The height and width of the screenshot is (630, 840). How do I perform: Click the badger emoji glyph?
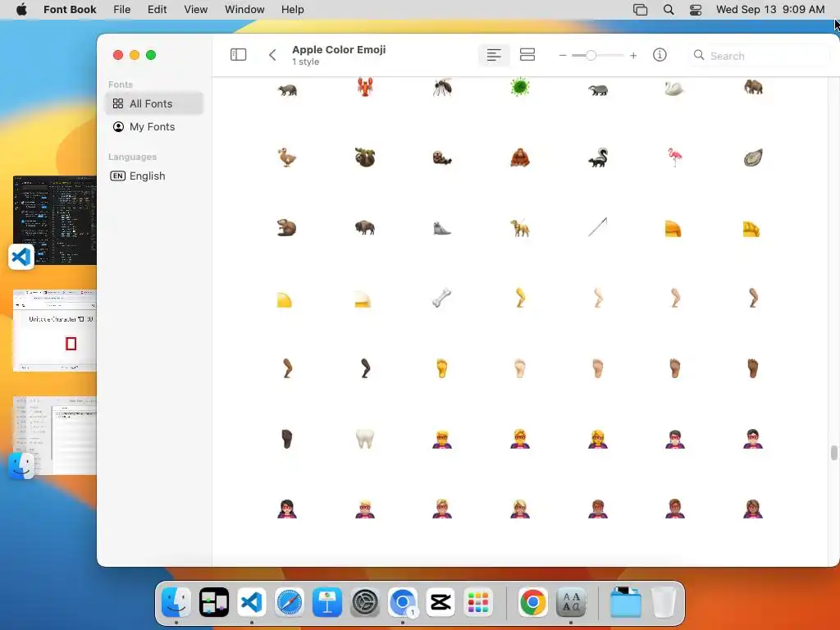click(x=598, y=89)
